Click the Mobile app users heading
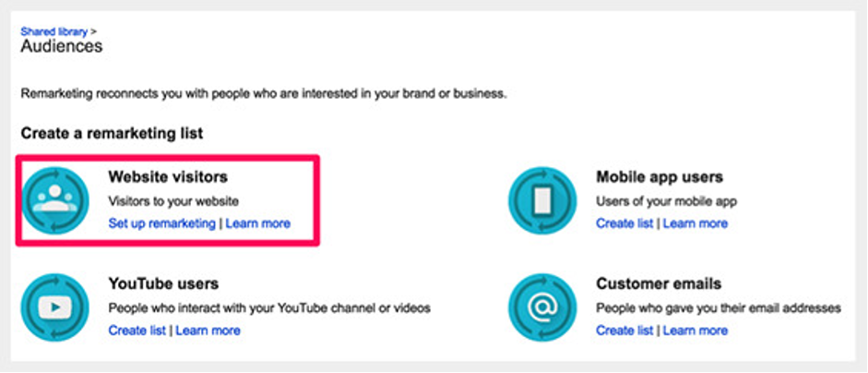Image resolution: width=868 pixels, height=373 pixels. (660, 176)
